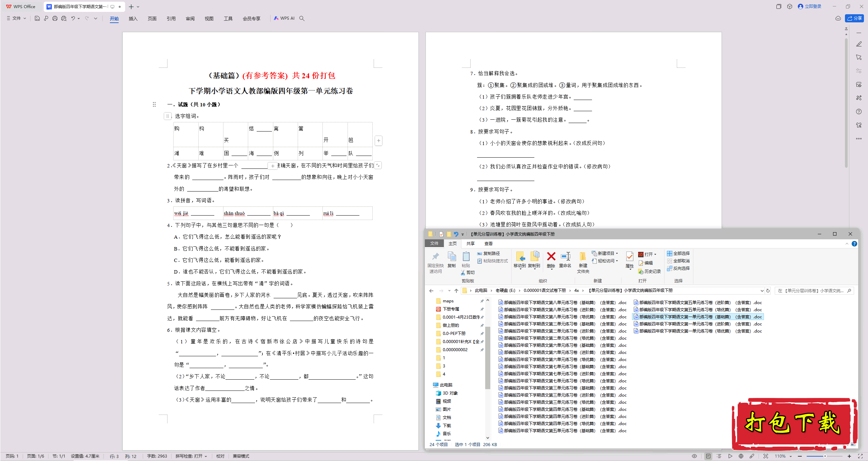Select the pen tool in WPS right sidebar
The image size is (868, 461).
click(x=859, y=44)
